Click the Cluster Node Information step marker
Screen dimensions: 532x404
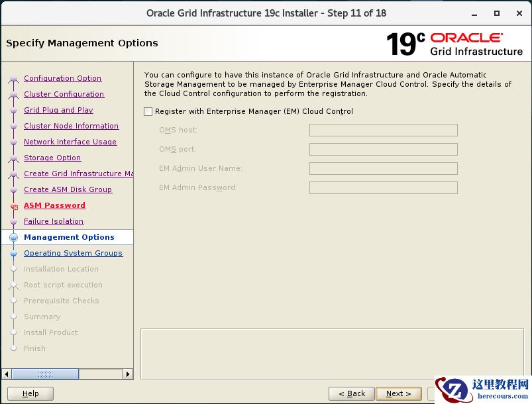click(13, 126)
